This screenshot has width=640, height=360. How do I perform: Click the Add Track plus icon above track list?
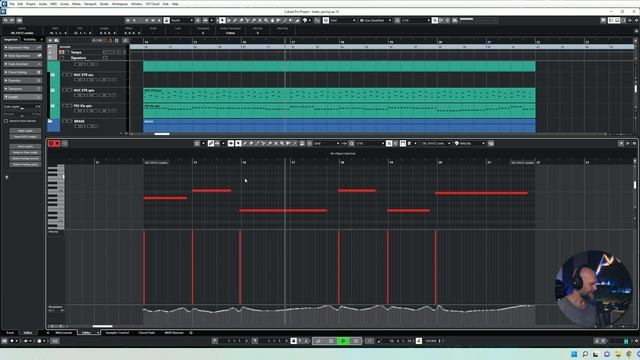50,40
